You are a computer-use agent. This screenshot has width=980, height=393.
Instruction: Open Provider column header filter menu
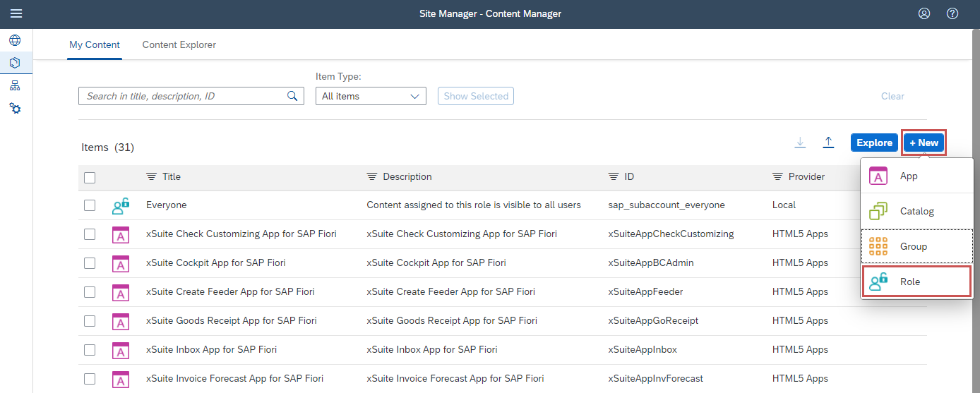pos(799,176)
